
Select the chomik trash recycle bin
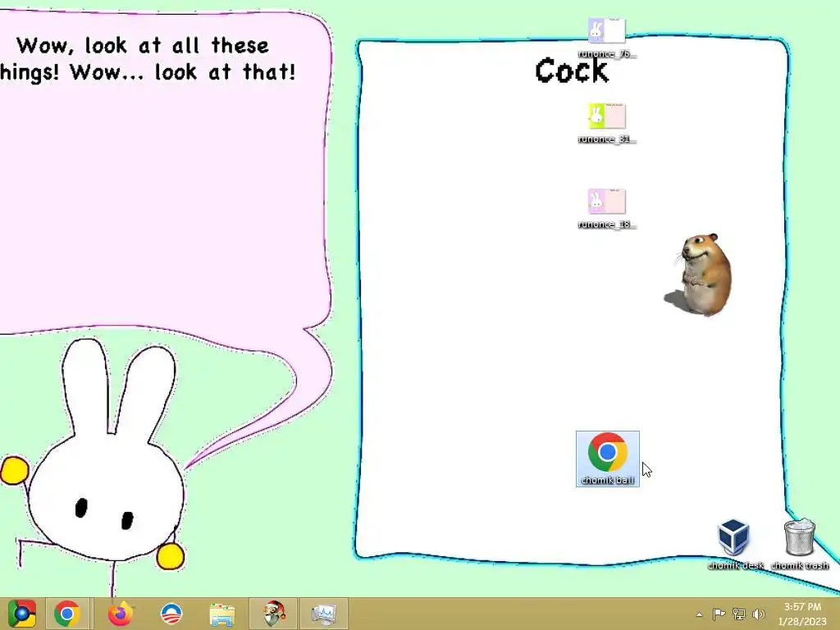[800, 543]
